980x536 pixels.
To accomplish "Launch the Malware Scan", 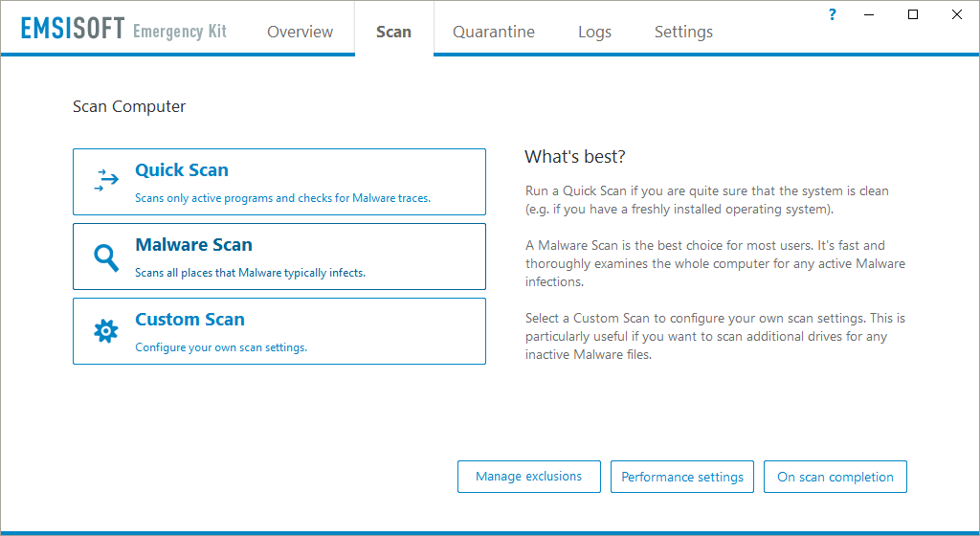I will [279, 257].
